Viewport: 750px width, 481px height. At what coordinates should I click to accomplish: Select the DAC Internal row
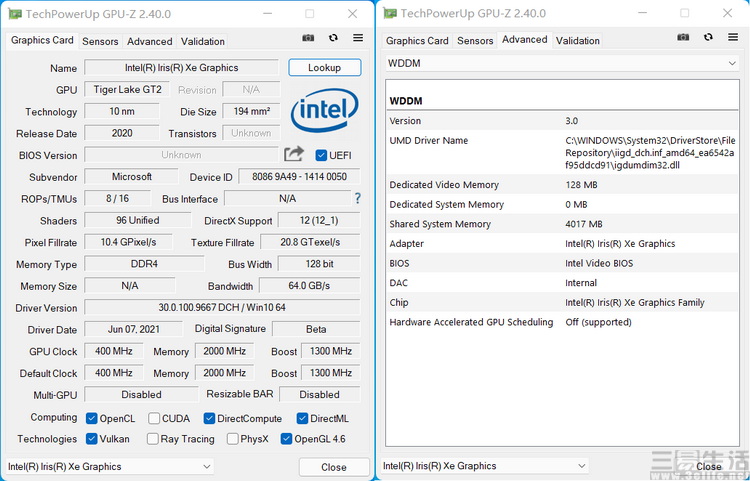pos(562,283)
